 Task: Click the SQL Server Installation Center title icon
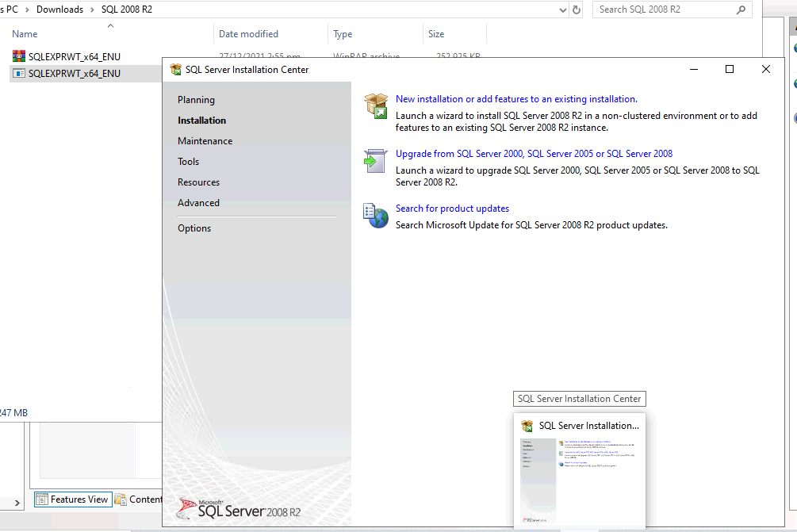point(176,70)
